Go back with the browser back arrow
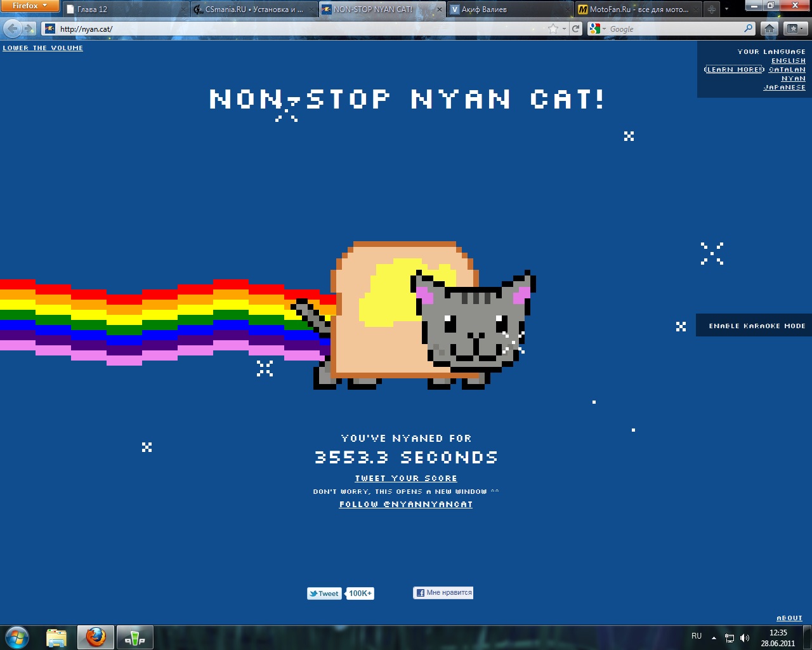This screenshot has height=650, width=812. [x=12, y=29]
